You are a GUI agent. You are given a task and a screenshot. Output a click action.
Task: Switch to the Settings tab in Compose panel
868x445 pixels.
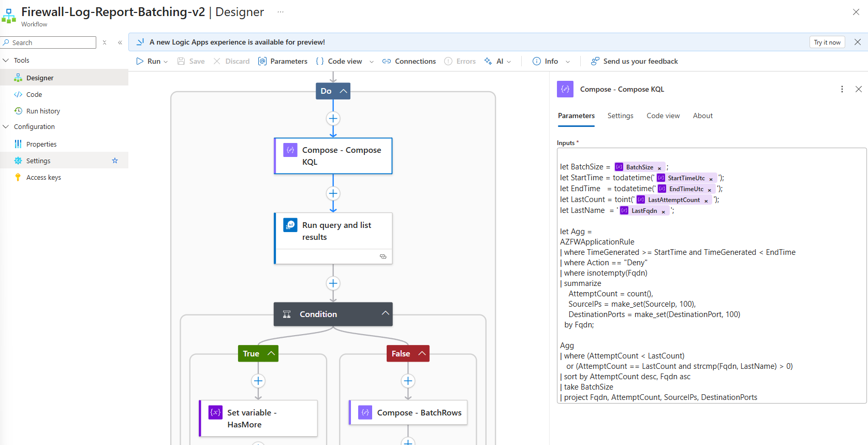pos(620,116)
